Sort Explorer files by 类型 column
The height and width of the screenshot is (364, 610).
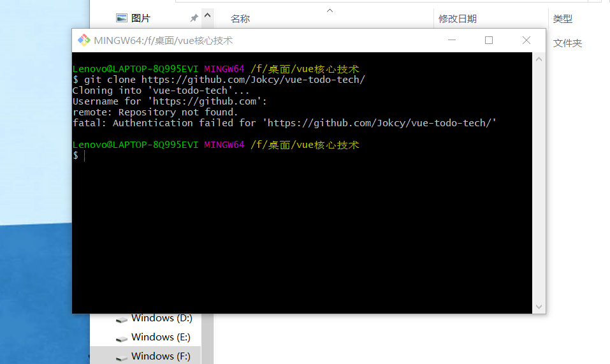tap(563, 18)
